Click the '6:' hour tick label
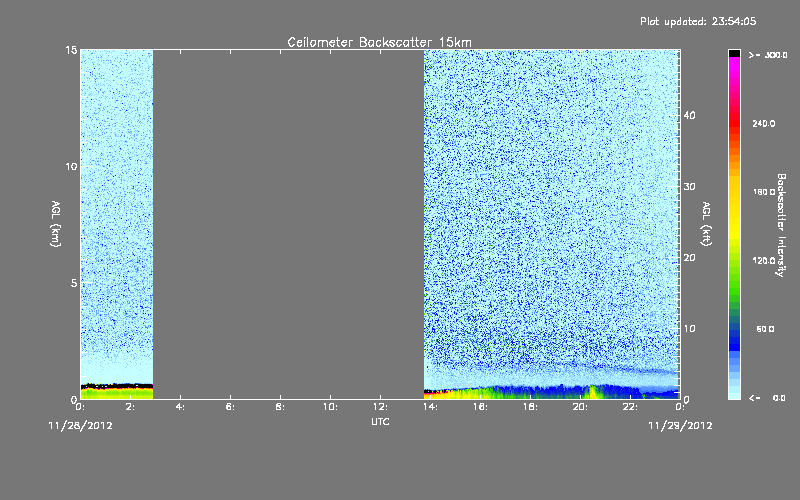The width and height of the screenshot is (800, 500). coord(231,407)
